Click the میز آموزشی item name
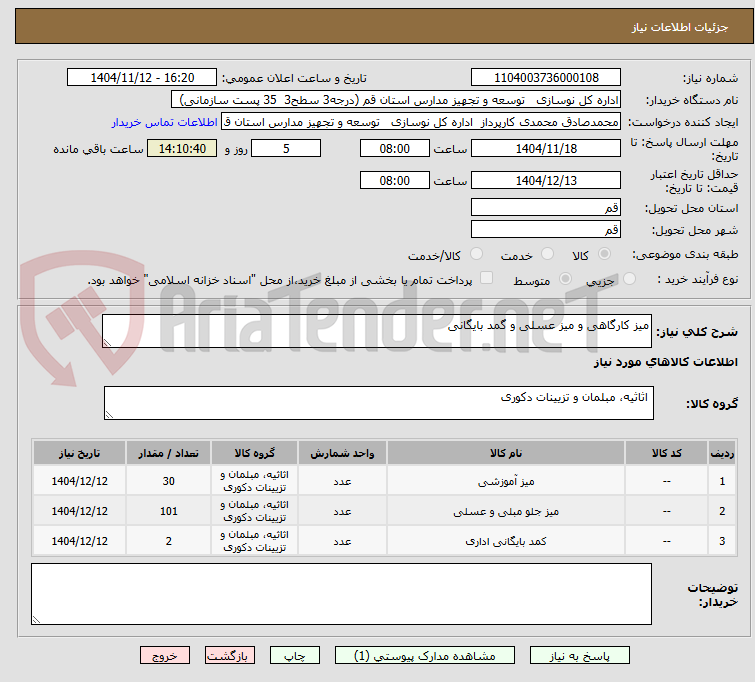Image resolution: width=755 pixels, height=682 pixels. point(506,481)
